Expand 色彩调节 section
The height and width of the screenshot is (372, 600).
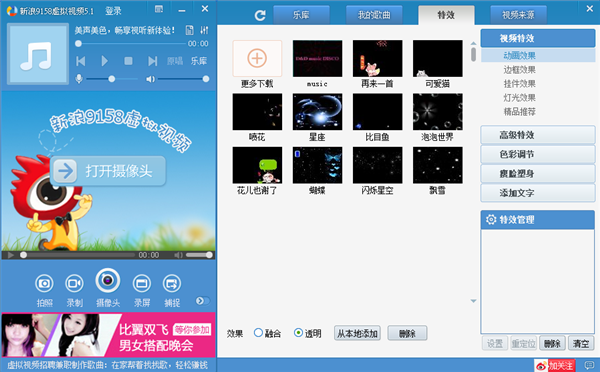(x=538, y=154)
